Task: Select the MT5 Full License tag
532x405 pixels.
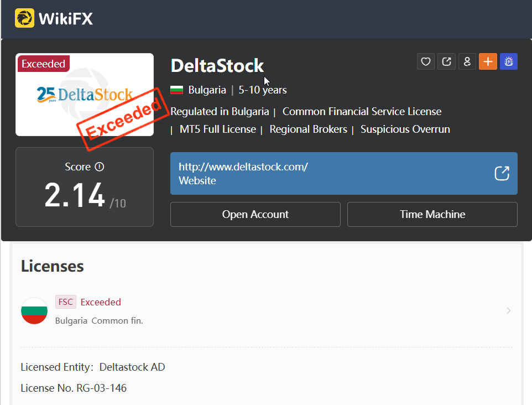Action: pos(217,129)
